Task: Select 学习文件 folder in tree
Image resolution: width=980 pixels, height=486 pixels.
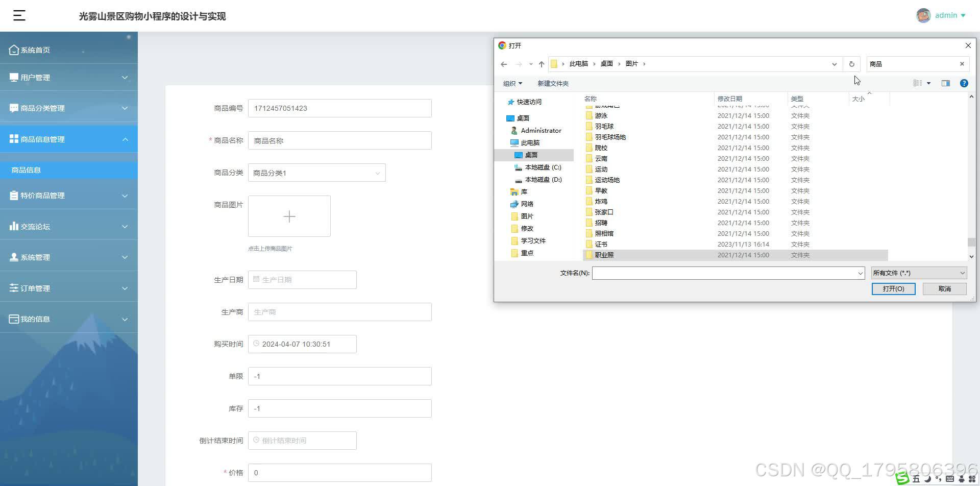Action: pos(533,241)
